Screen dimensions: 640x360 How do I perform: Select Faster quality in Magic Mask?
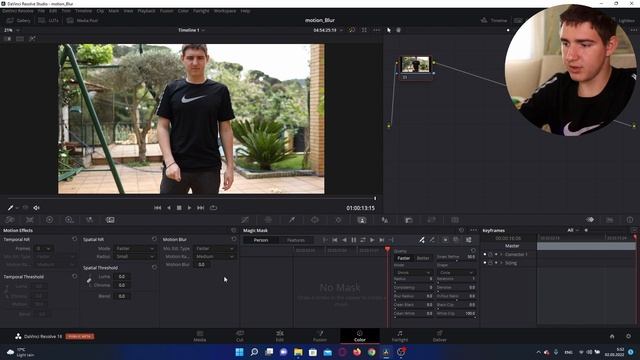404,258
